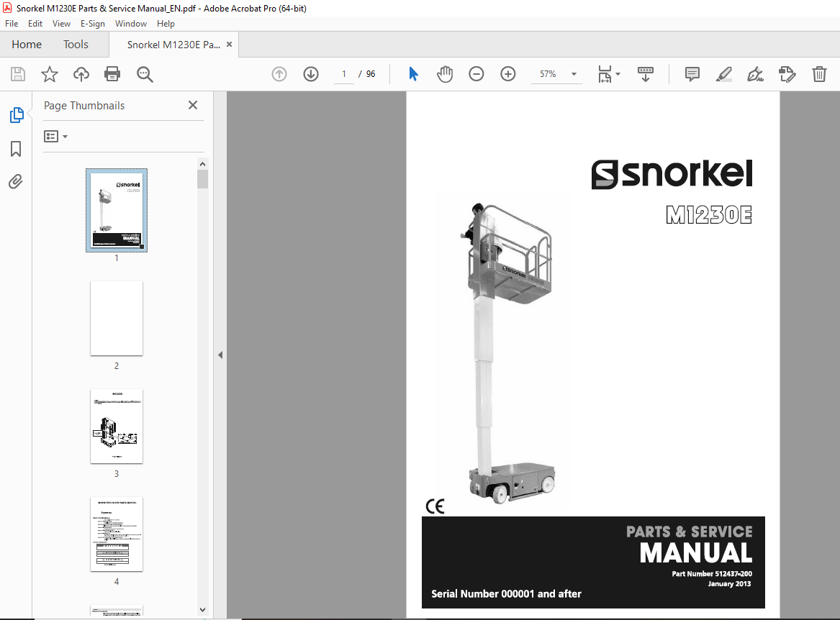Click 'Serial Number 000001 and after' text
This screenshot has height=620, width=840.
tap(506, 594)
